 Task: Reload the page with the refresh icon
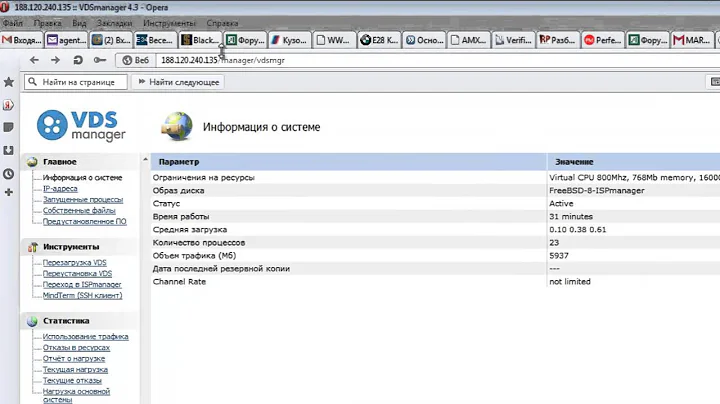(78, 60)
